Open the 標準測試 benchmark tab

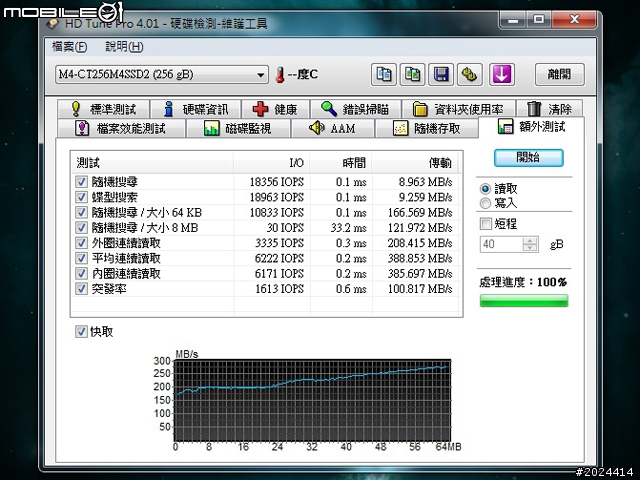104,109
